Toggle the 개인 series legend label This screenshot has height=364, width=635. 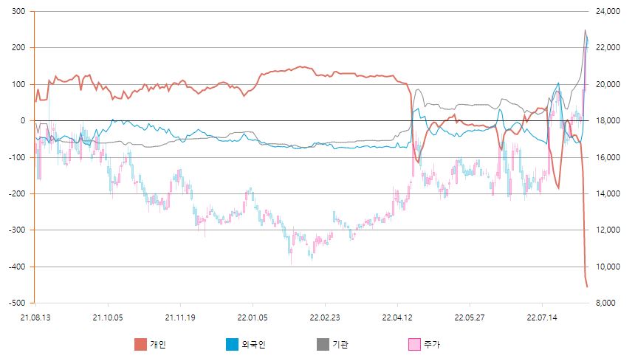pyautogui.click(x=158, y=344)
